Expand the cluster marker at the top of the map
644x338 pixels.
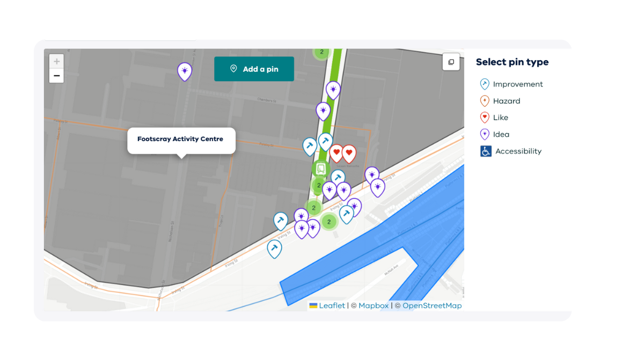(321, 52)
